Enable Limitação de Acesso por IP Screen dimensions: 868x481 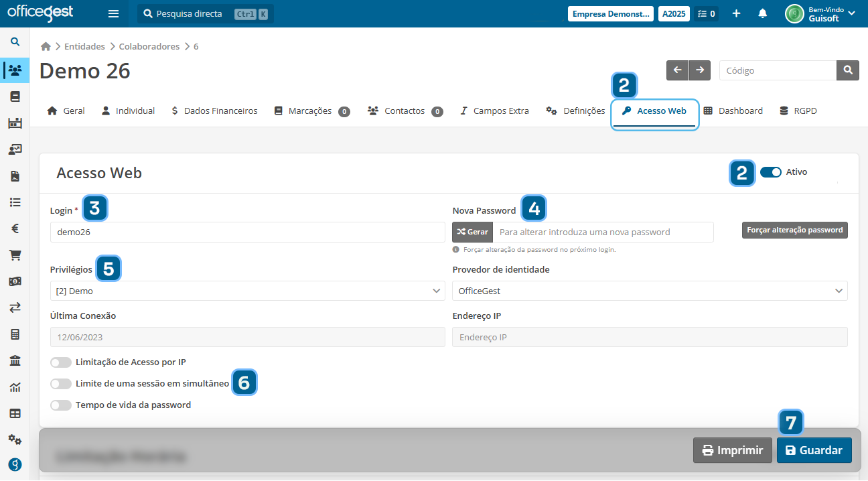point(61,362)
